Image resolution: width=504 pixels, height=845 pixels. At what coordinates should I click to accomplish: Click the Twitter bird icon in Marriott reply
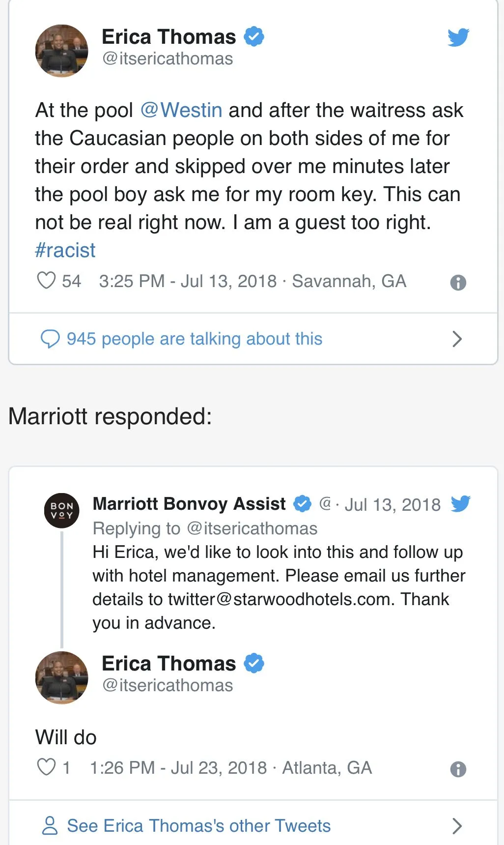pyautogui.click(x=460, y=504)
